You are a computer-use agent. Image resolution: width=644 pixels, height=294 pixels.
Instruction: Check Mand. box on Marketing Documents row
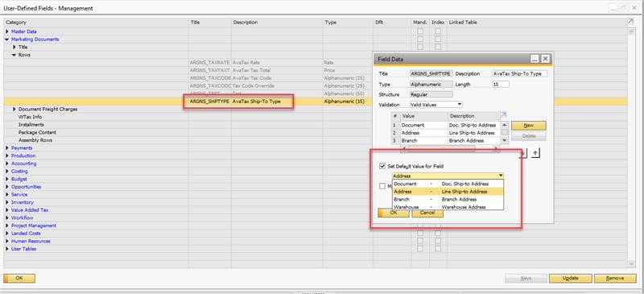[419, 39]
